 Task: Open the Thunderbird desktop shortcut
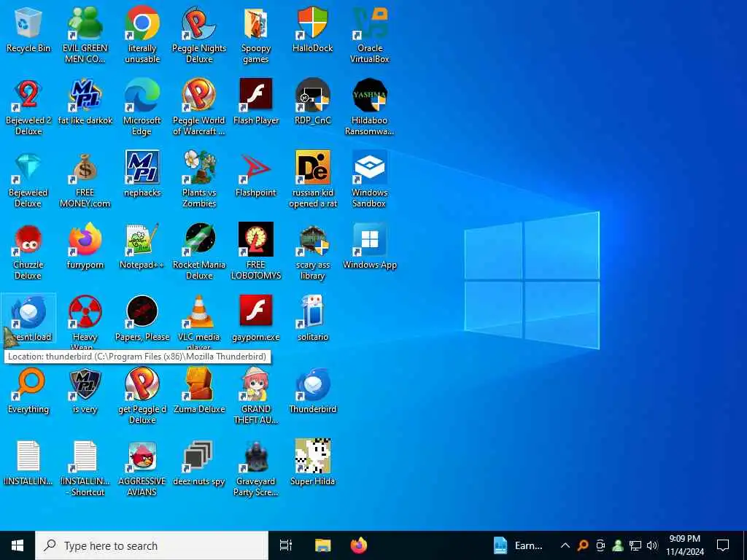(x=312, y=392)
